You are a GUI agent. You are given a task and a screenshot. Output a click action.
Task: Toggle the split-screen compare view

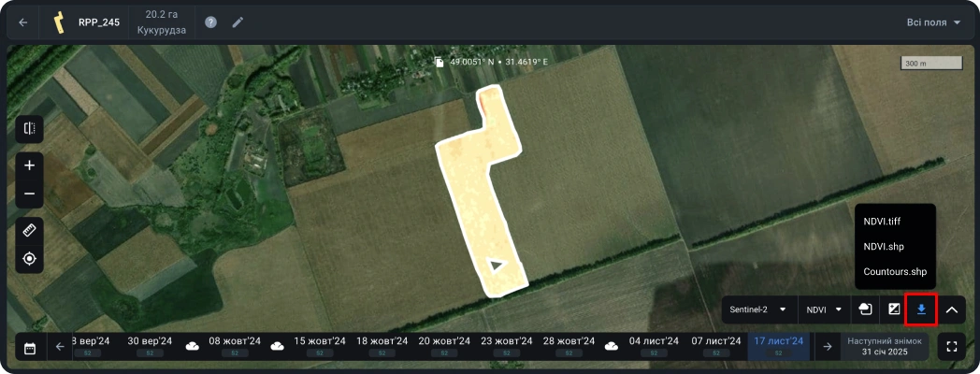click(x=29, y=129)
